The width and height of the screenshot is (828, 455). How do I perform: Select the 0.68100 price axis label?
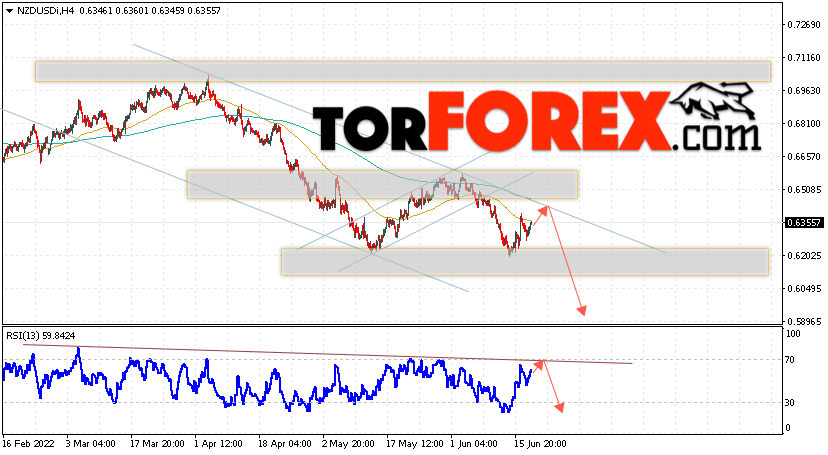804,124
